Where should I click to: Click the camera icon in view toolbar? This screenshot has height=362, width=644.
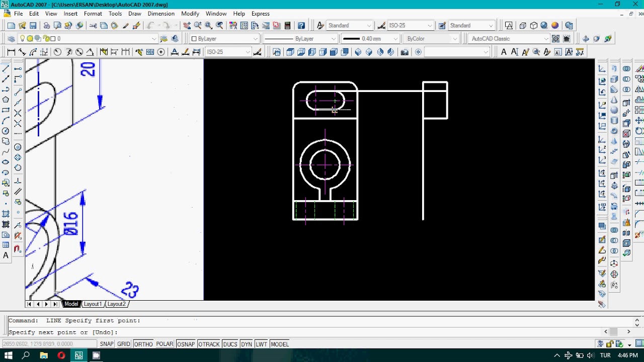pyautogui.click(x=405, y=52)
